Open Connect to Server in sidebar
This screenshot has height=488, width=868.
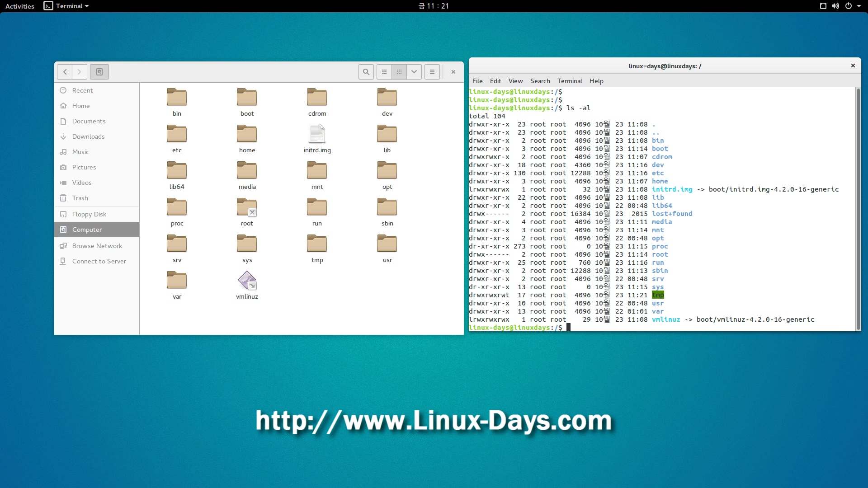[97, 261]
